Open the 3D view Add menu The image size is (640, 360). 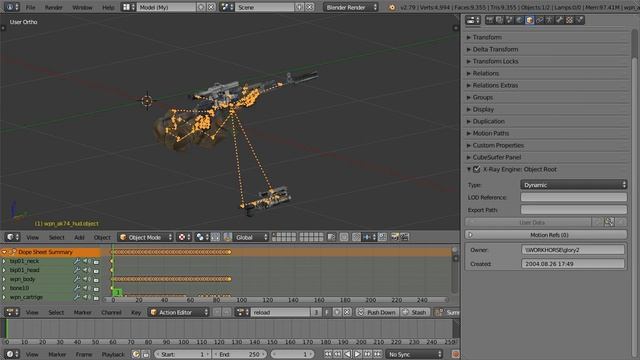pyautogui.click(x=79, y=237)
